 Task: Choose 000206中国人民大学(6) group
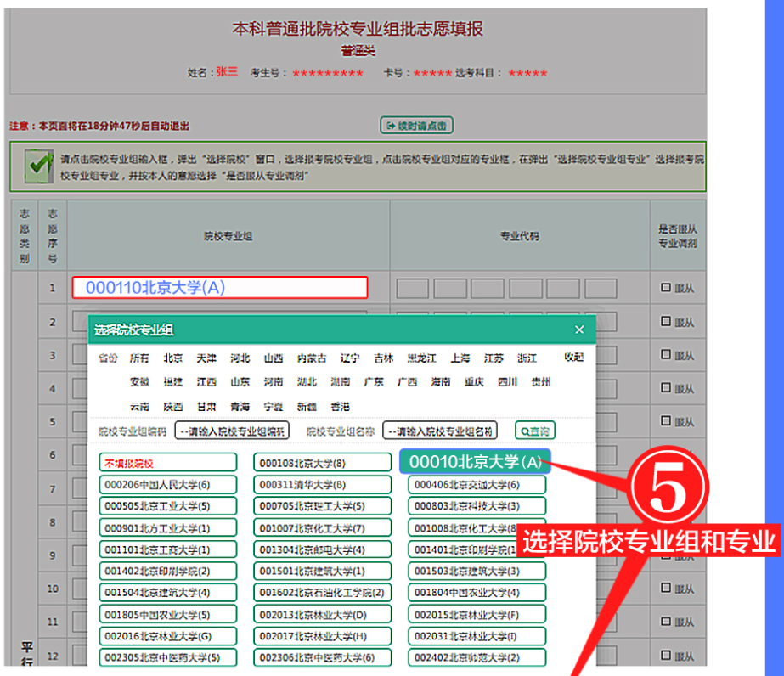pyautogui.click(x=168, y=485)
